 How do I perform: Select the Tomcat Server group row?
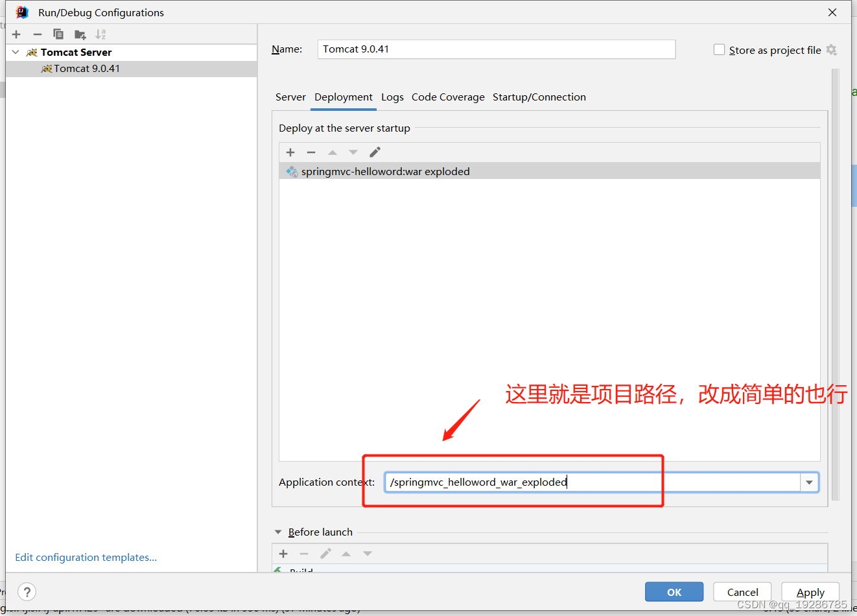[131, 53]
